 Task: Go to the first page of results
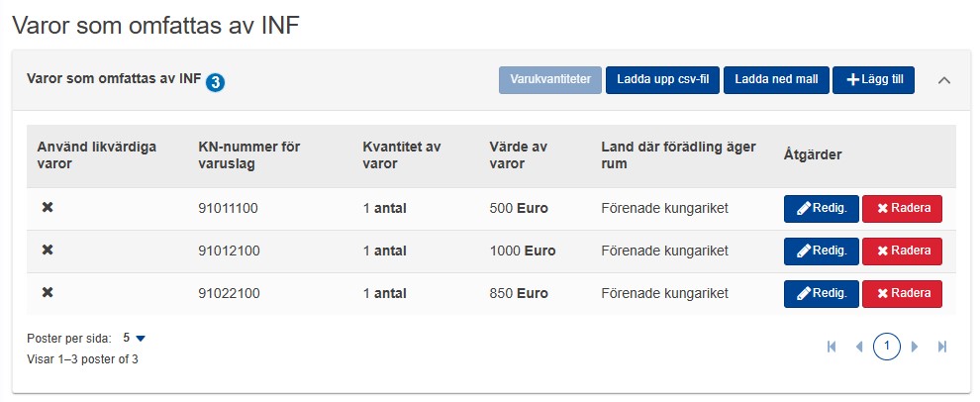[x=832, y=347]
